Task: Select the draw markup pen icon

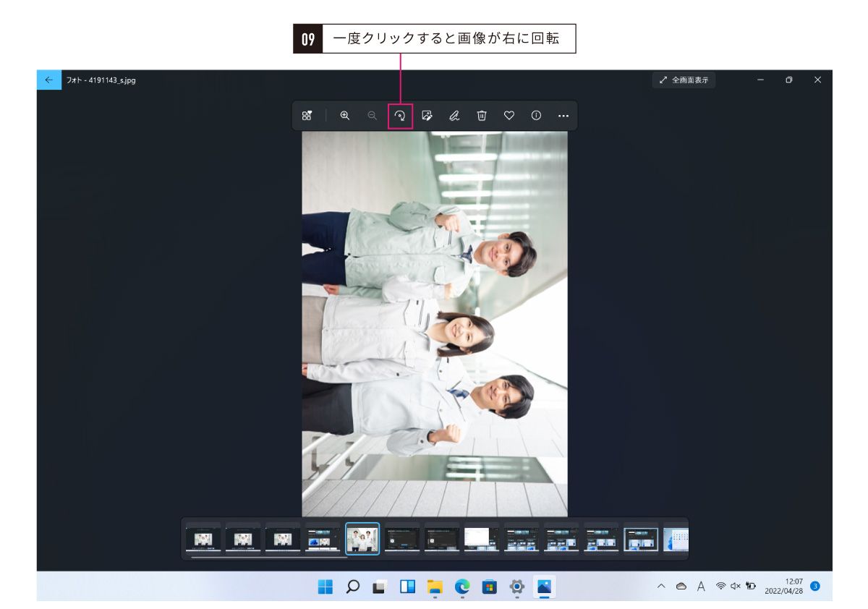Action: 454,115
